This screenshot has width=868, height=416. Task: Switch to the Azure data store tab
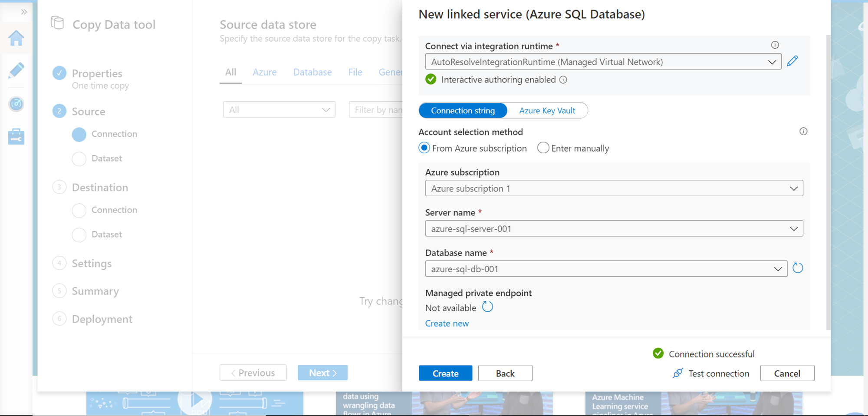click(264, 72)
